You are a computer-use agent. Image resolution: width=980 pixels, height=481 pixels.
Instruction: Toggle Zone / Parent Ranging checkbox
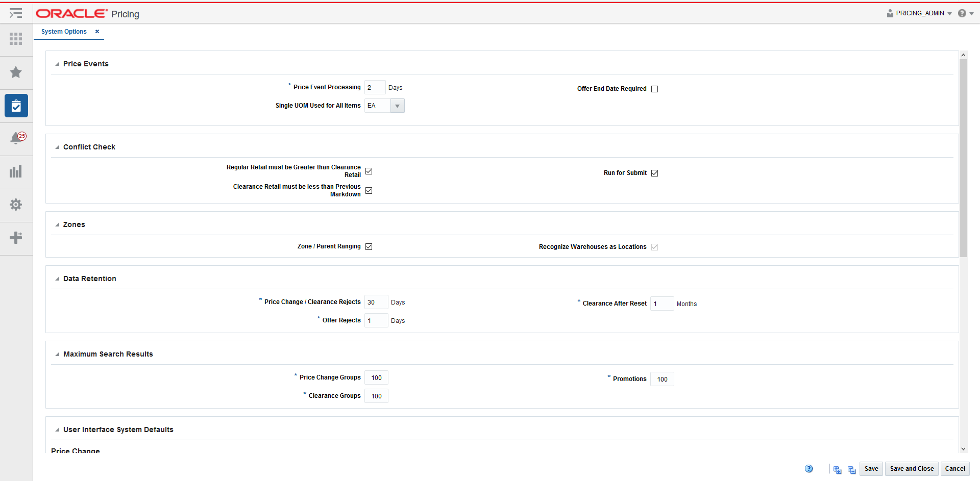point(369,247)
